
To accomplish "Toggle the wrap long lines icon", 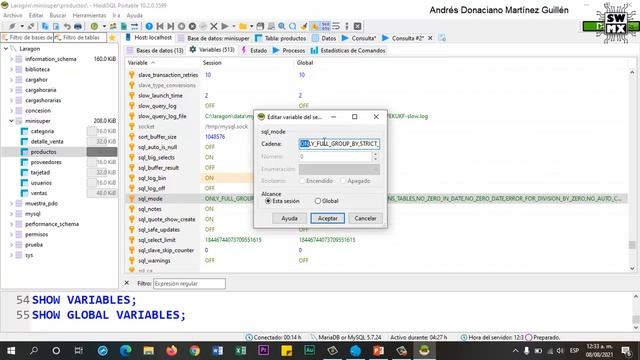I will (x=336, y=26).
